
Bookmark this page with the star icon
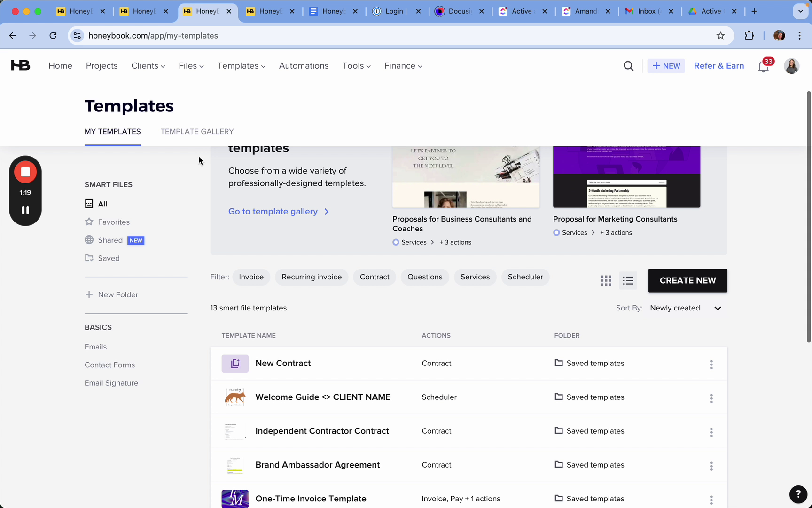coord(720,36)
